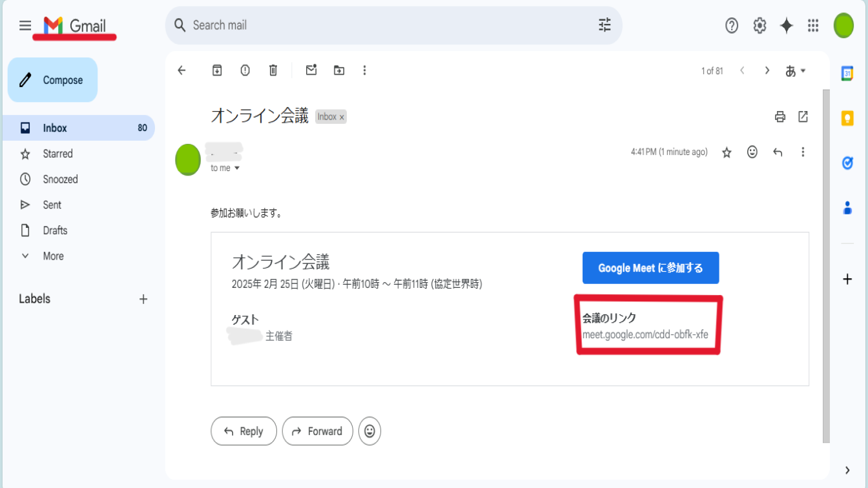
Task: Open the Sent folder
Action: click(x=52, y=205)
